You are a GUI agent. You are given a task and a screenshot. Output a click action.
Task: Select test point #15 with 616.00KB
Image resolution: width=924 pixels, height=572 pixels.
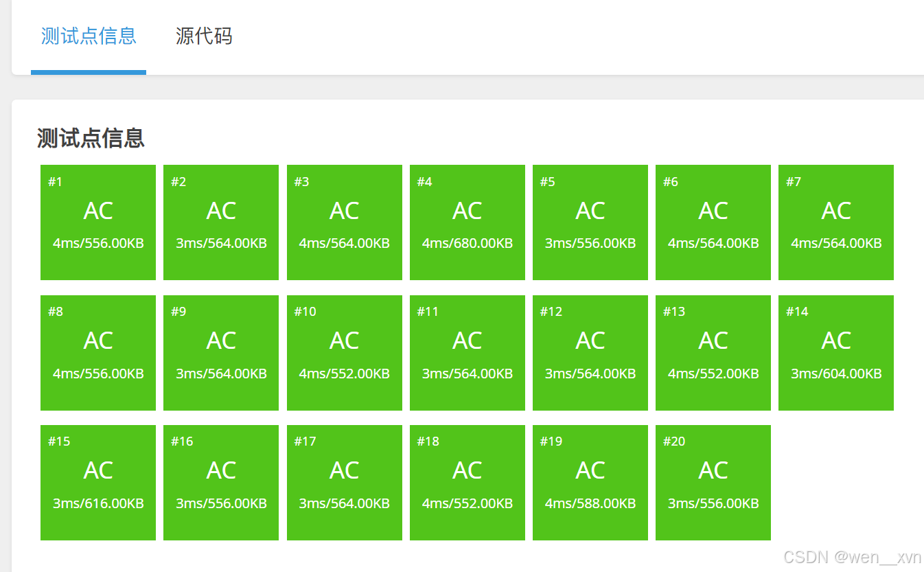[98, 483]
